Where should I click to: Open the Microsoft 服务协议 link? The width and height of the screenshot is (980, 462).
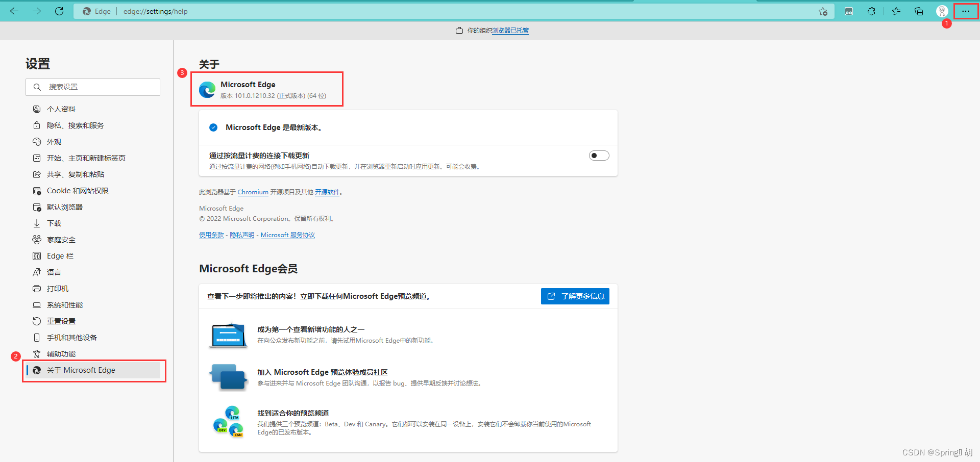(288, 235)
